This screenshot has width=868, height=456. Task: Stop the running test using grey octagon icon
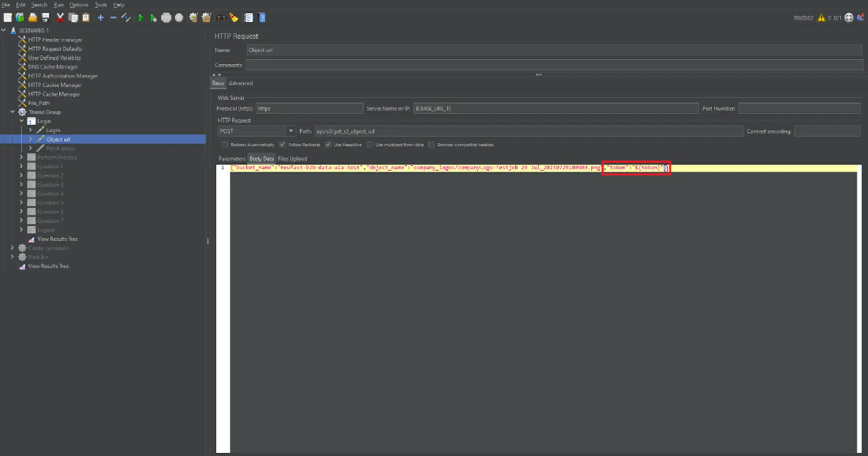point(166,18)
